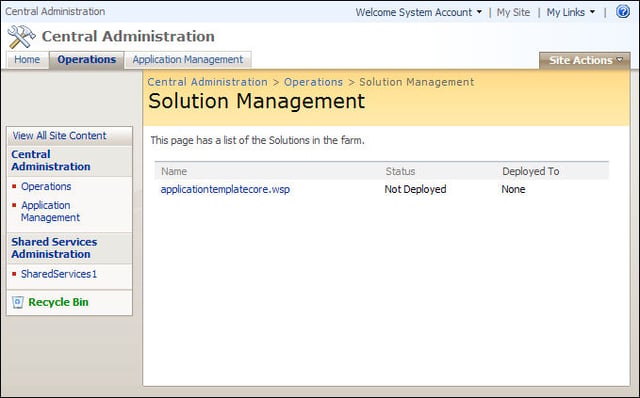The image size is (640, 398).
Task: Click the Central Administration hammer and wrench logo
Action: coord(21,37)
